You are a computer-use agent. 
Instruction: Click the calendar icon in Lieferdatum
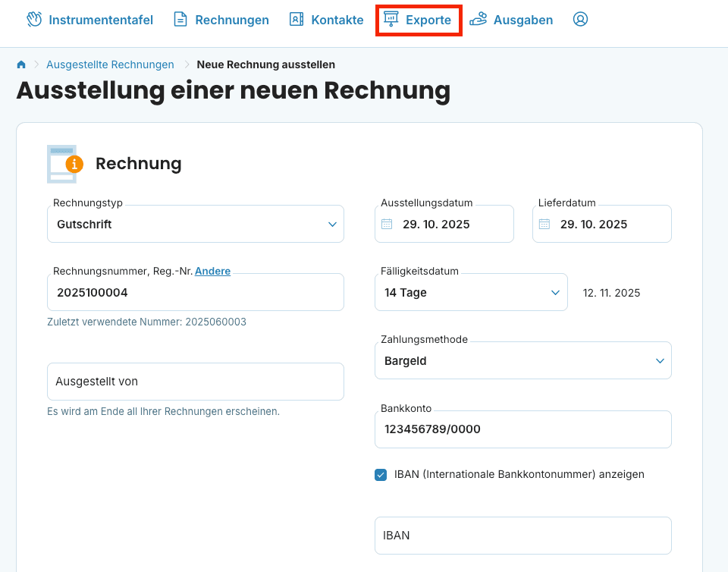[x=544, y=225]
